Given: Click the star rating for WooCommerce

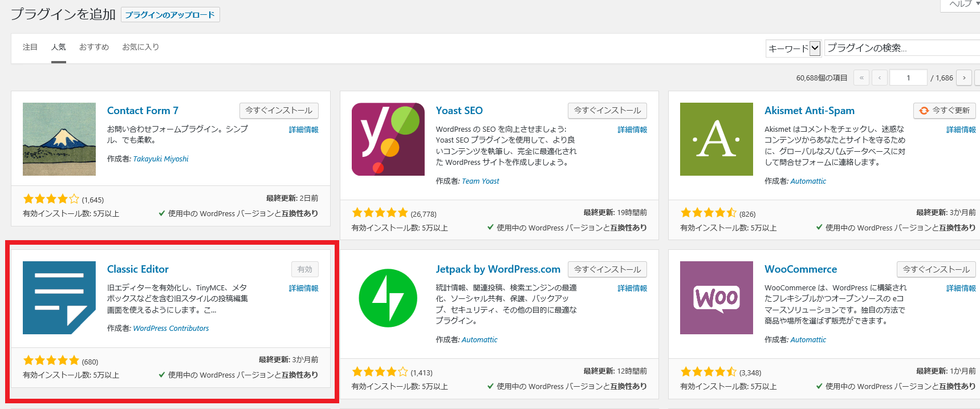Looking at the screenshot, I should pyautogui.click(x=708, y=372).
